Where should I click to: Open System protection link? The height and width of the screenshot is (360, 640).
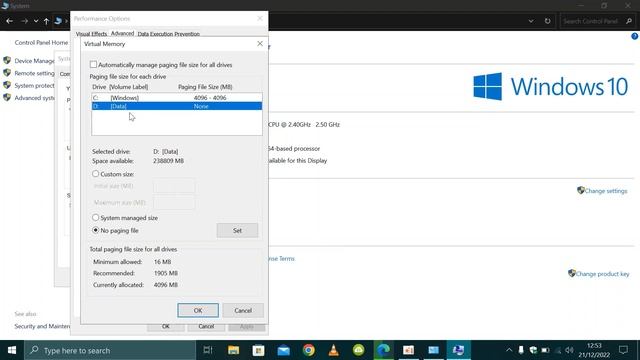[x=35, y=85]
